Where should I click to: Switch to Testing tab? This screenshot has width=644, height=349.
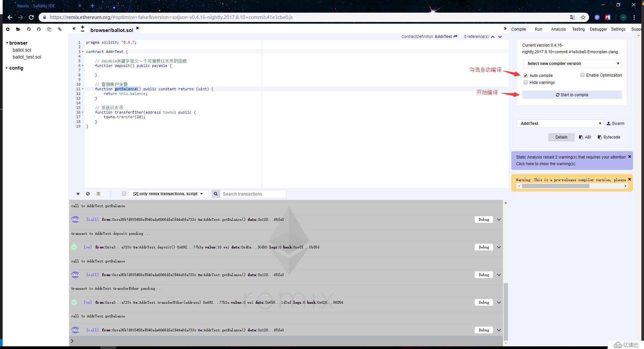click(578, 29)
